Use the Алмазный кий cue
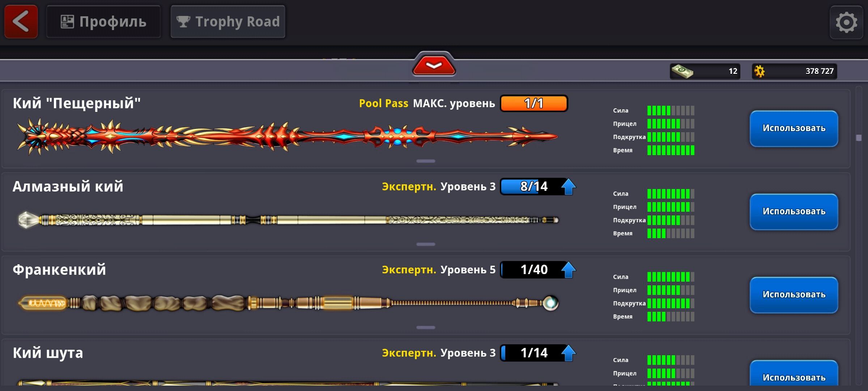868x391 pixels. click(x=794, y=212)
